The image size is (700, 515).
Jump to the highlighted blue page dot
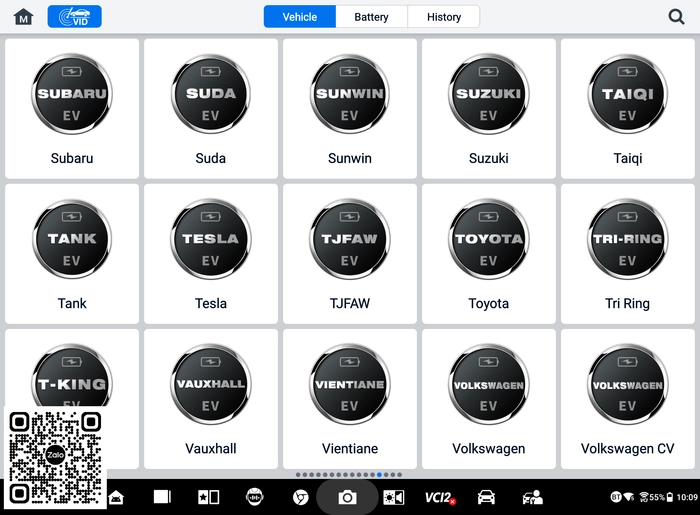(379, 475)
